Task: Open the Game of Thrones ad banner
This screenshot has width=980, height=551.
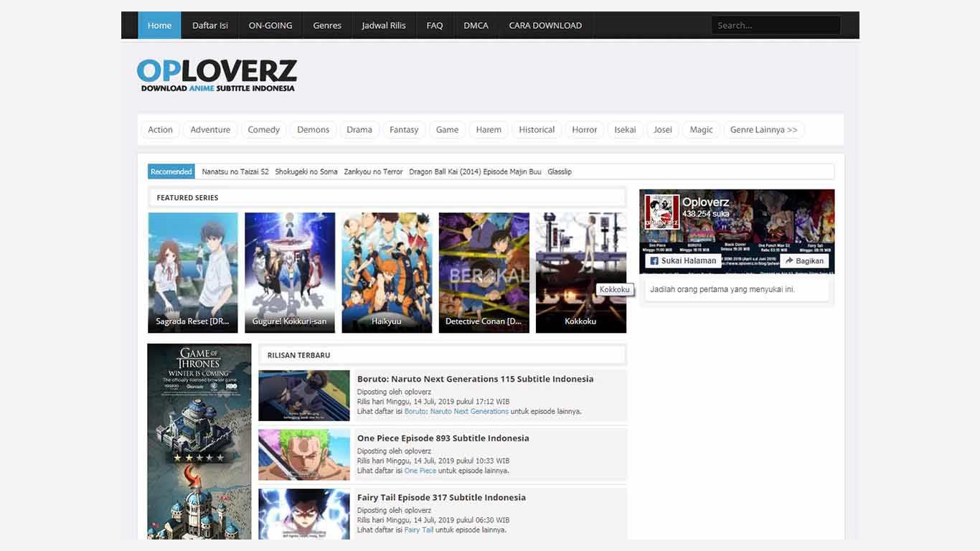Action: click(199, 441)
